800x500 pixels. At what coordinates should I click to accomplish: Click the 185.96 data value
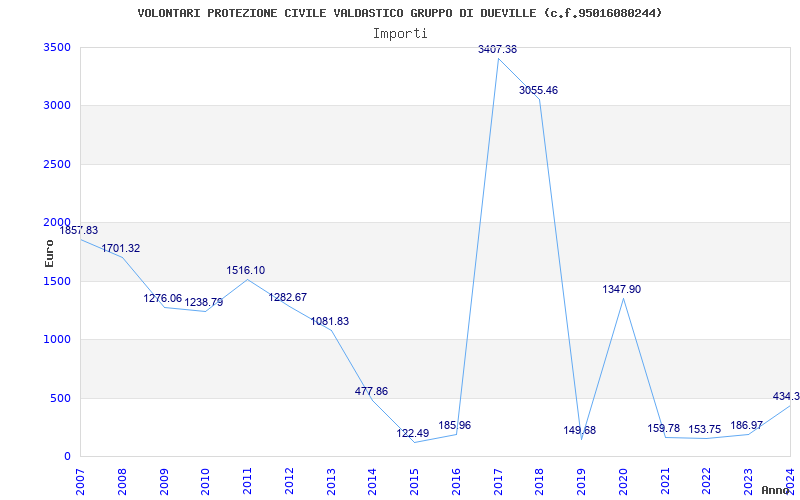(x=455, y=426)
